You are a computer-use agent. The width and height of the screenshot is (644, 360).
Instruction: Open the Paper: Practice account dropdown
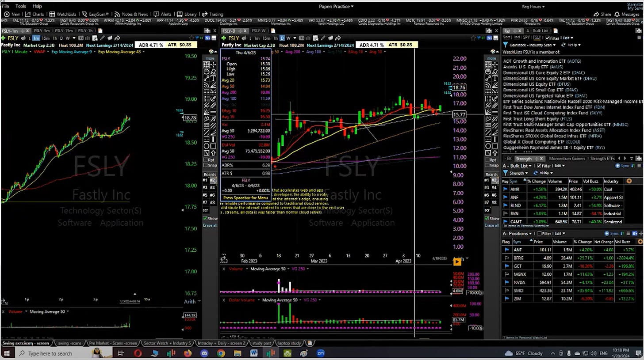tap(336, 6)
